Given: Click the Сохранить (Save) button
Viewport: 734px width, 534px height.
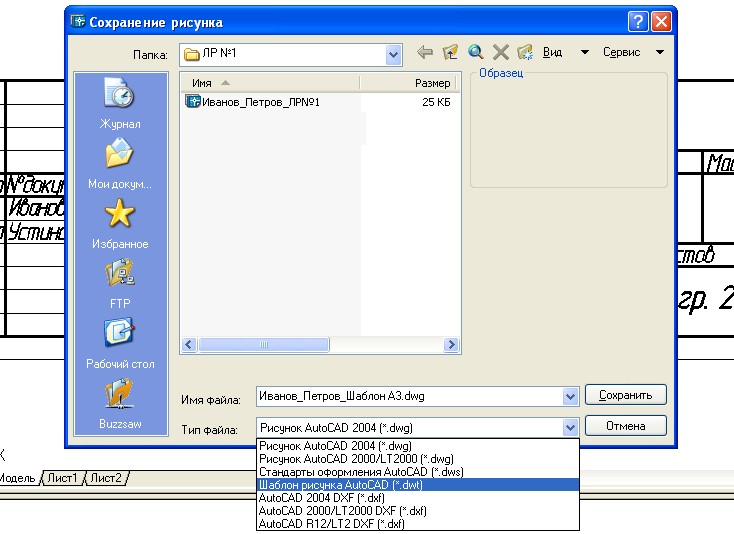Looking at the screenshot, I should pyautogui.click(x=625, y=395).
